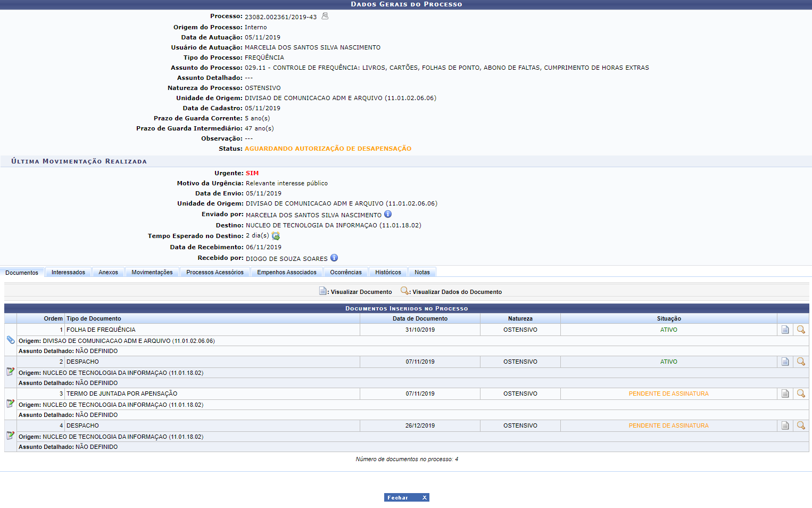View the Folha de Frequência document
Image resolution: width=812 pixels, height=508 pixels.
[785, 330]
